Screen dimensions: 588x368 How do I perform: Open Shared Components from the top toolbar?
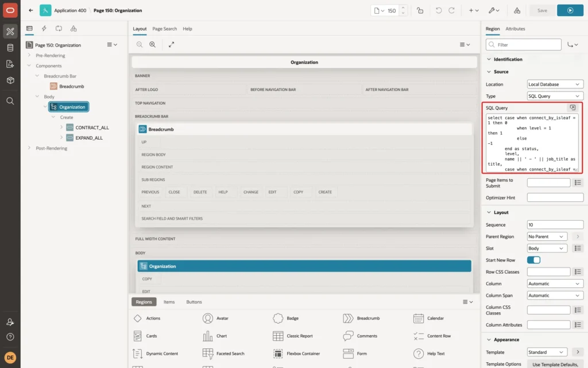pos(517,10)
